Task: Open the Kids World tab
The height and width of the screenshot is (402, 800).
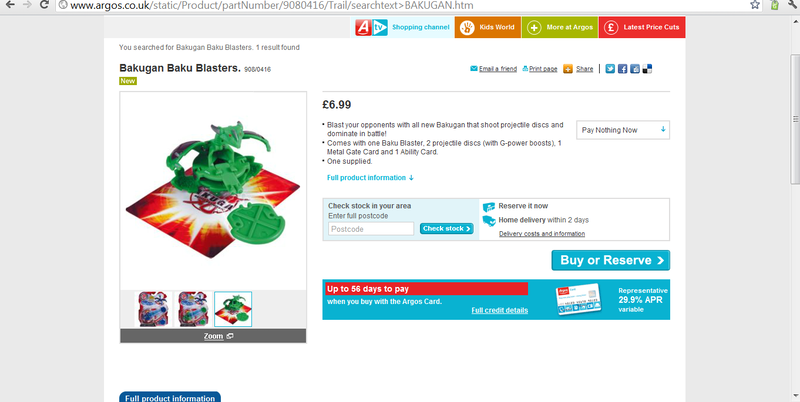Action: [488, 27]
